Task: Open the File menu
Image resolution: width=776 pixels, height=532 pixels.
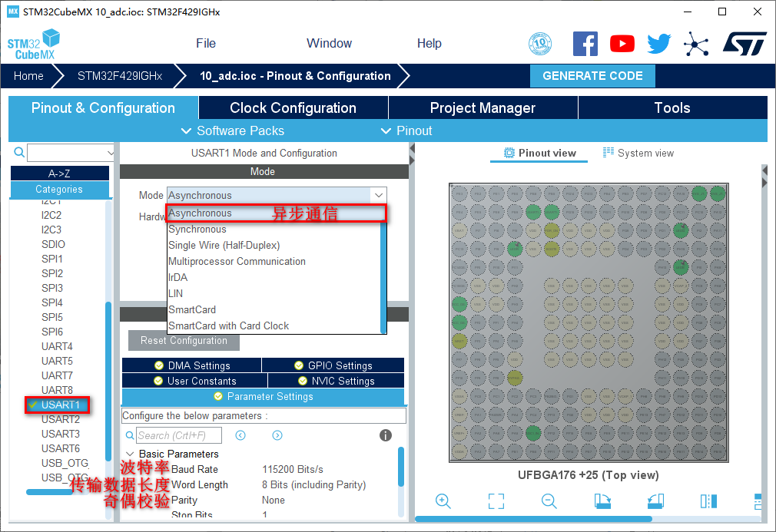Action: (206, 44)
